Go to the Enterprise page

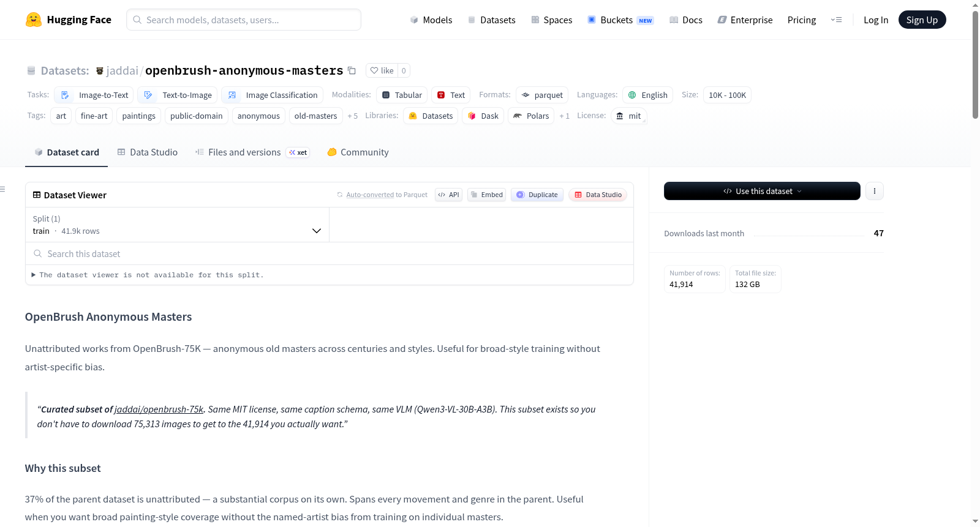coord(745,20)
